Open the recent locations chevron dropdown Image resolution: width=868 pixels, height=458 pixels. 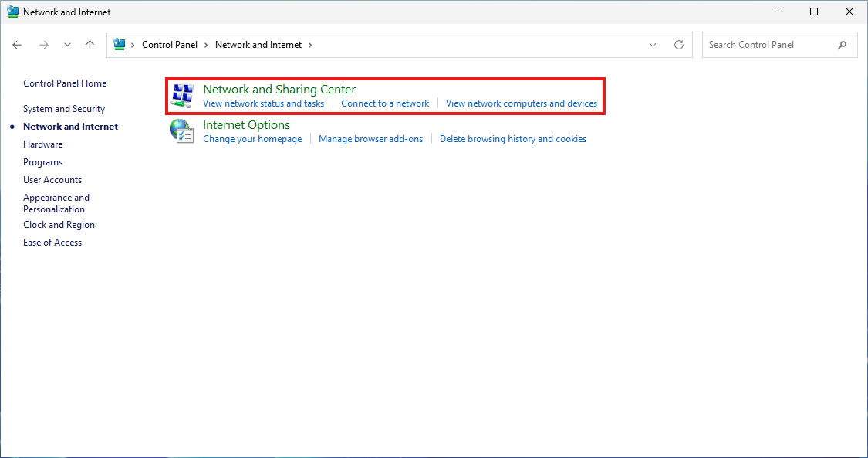(67, 45)
